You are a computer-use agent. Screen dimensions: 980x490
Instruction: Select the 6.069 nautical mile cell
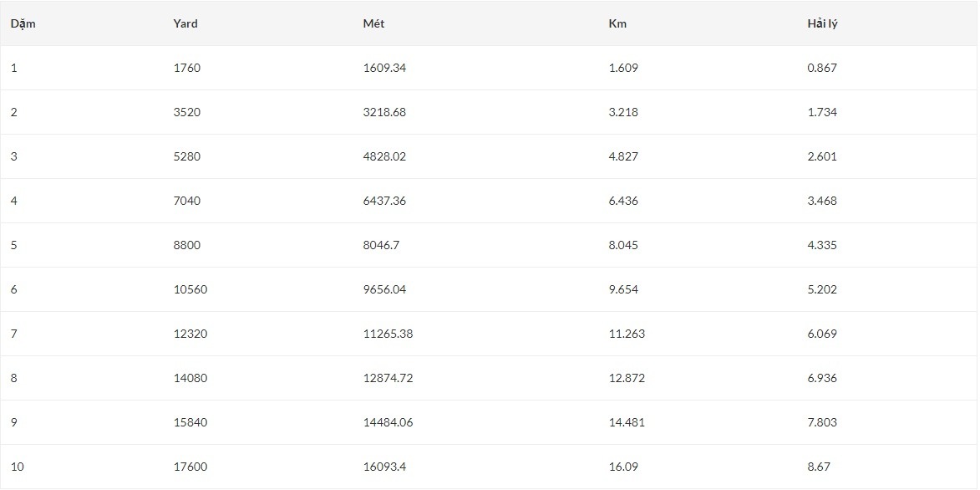tap(822, 334)
